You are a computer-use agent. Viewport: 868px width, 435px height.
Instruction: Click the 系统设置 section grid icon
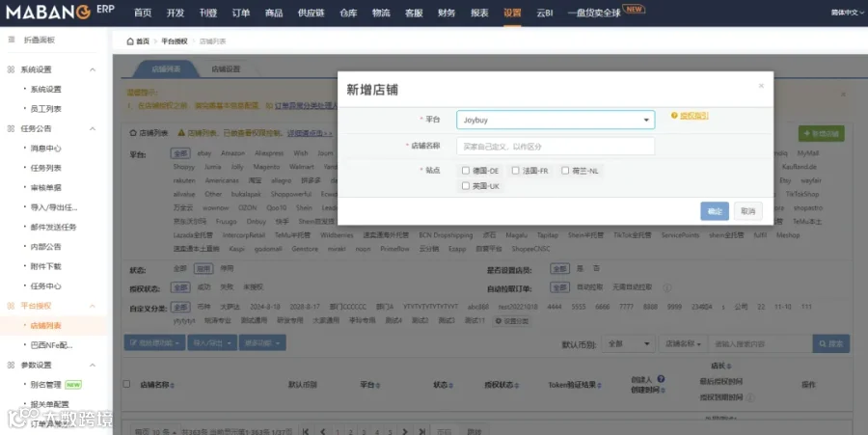click(x=11, y=69)
